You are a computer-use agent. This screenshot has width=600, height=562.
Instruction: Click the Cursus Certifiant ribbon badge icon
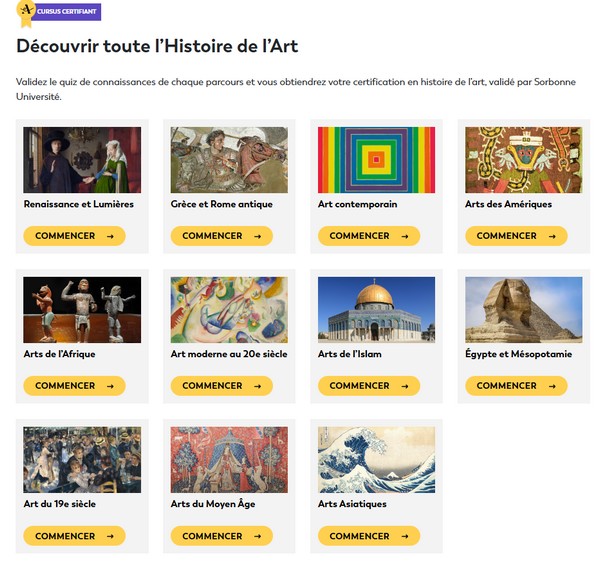point(26,14)
